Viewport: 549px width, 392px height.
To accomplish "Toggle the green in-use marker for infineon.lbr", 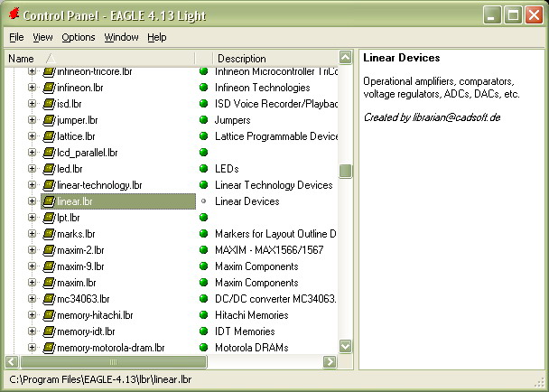I will coord(203,88).
